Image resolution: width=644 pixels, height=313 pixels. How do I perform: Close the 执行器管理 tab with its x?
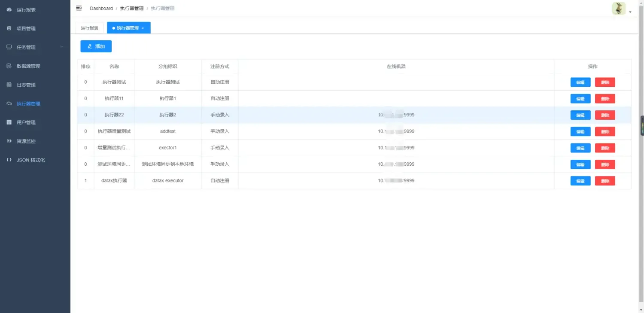click(x=143, y=27)
